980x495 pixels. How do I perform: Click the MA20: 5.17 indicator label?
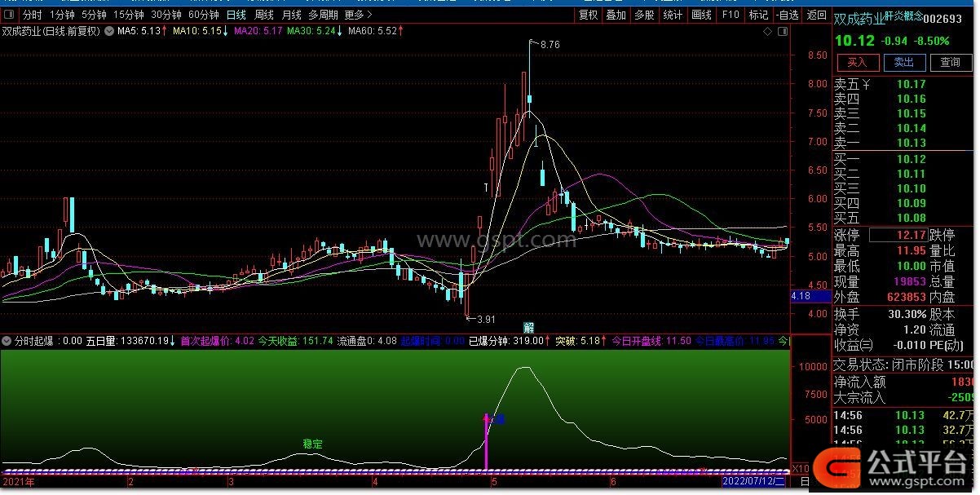click(258, 31)
